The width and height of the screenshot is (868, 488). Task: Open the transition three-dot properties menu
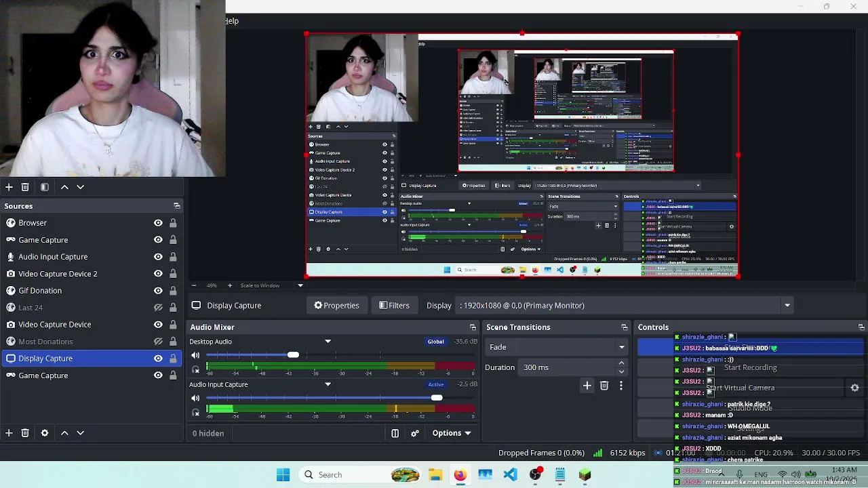tap(620, 386)
